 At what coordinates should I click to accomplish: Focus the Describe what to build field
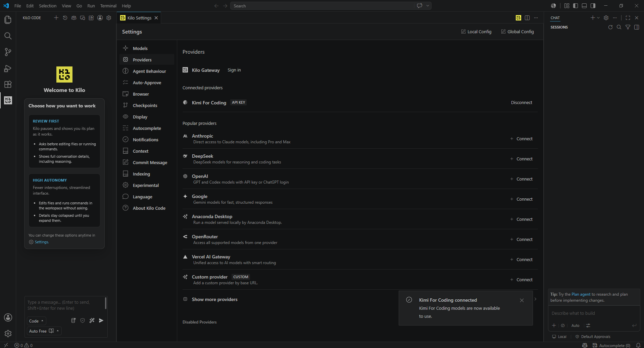[x=594, y=313]
